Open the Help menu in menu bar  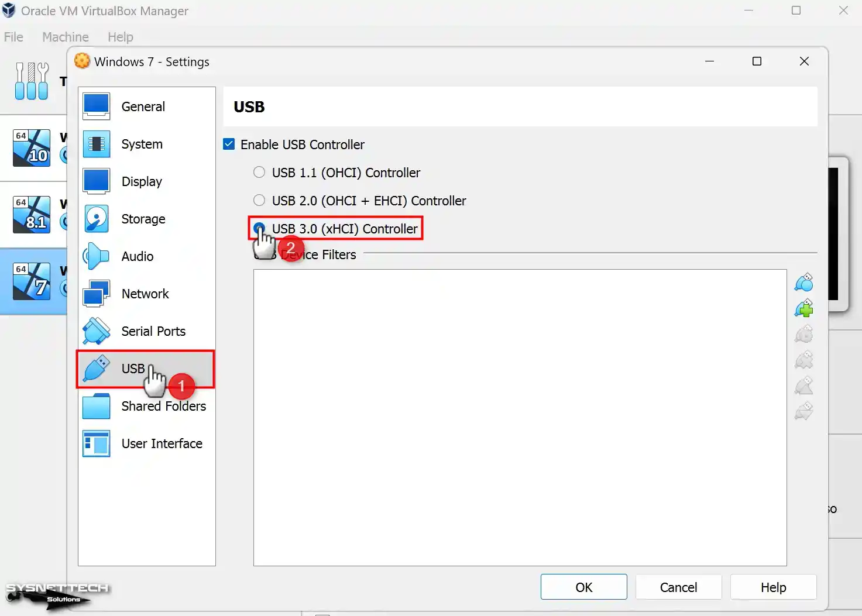pyautogui.click(x=121, y=37)
